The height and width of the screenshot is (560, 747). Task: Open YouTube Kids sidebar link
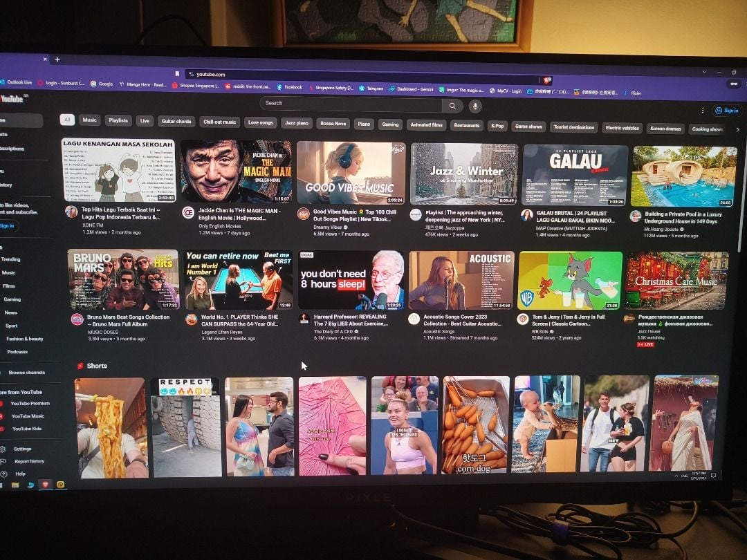click(x=26, y=429)
